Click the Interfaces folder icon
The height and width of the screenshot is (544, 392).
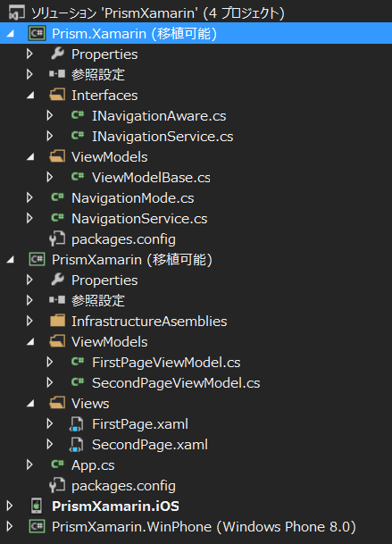(57, 95)
